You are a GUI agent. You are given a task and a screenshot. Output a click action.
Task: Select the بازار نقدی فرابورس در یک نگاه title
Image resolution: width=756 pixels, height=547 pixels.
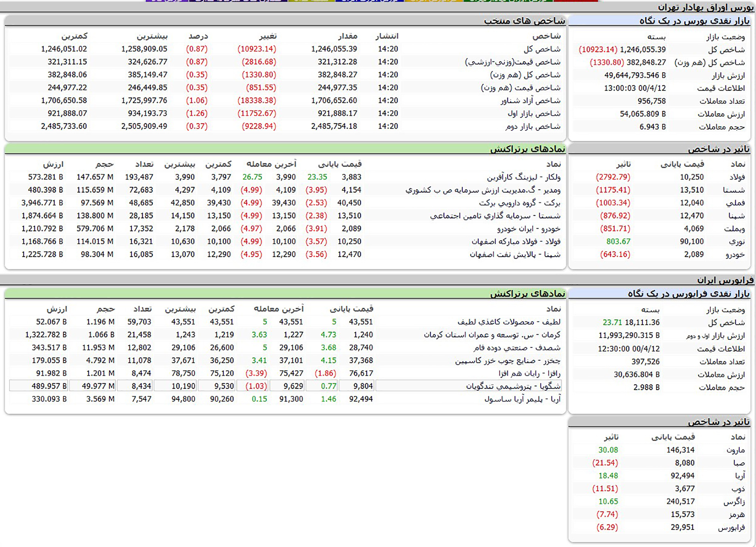[x=689, y=294]
